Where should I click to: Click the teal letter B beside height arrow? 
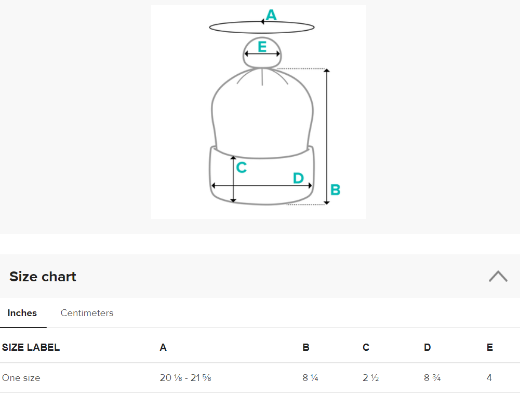tap(335, 190)
